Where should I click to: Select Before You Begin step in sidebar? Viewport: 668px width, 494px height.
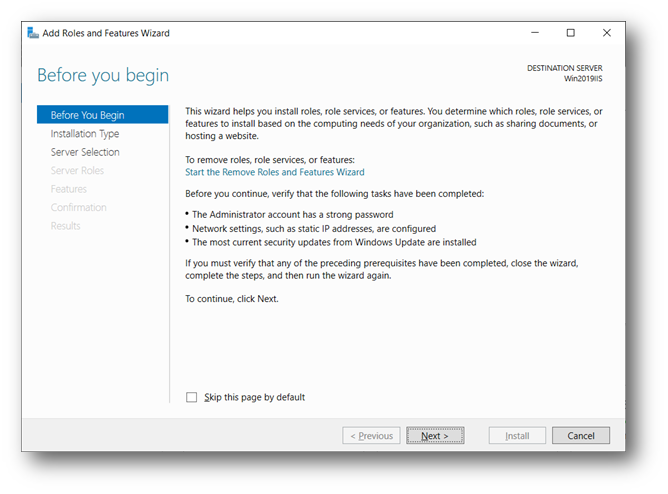[x=87, y=115]
